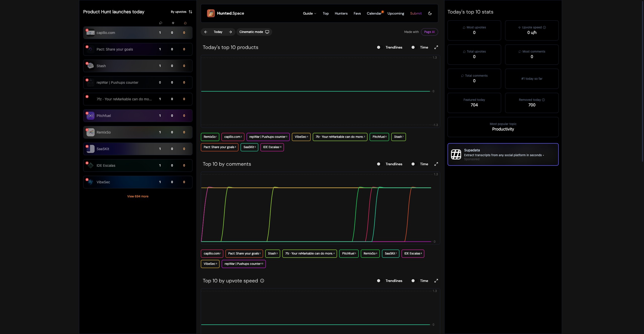Toggle Stash legend chip in top products chart
The height and width of the screenshot is (334, 644).
(x=398, y=137)
